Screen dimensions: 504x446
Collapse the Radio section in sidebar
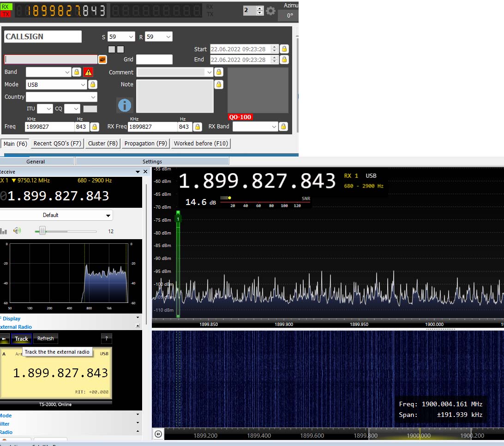[x=138, y=431]
